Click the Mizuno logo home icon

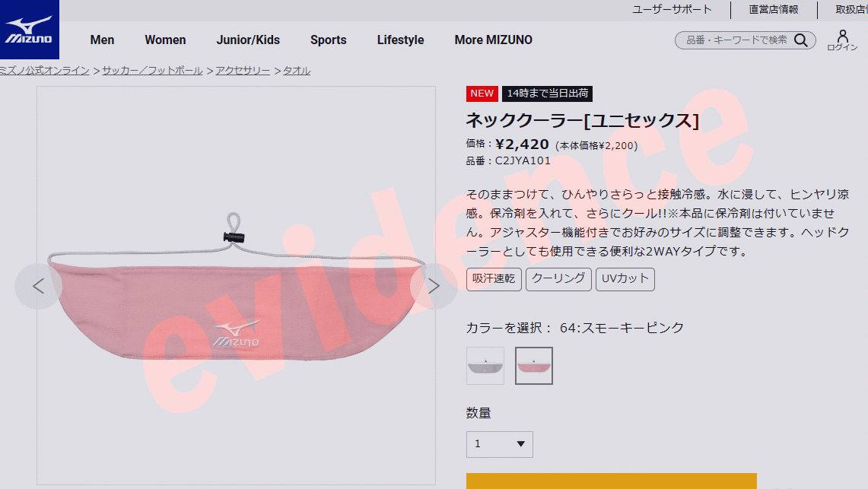pyautogui.click(x=30, y=30)
